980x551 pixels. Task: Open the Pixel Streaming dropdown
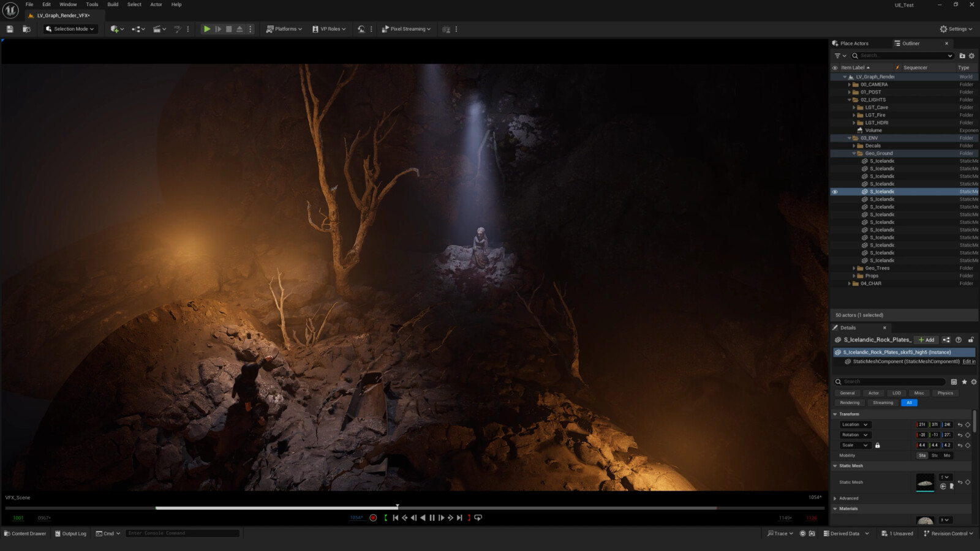pos(406,29)
